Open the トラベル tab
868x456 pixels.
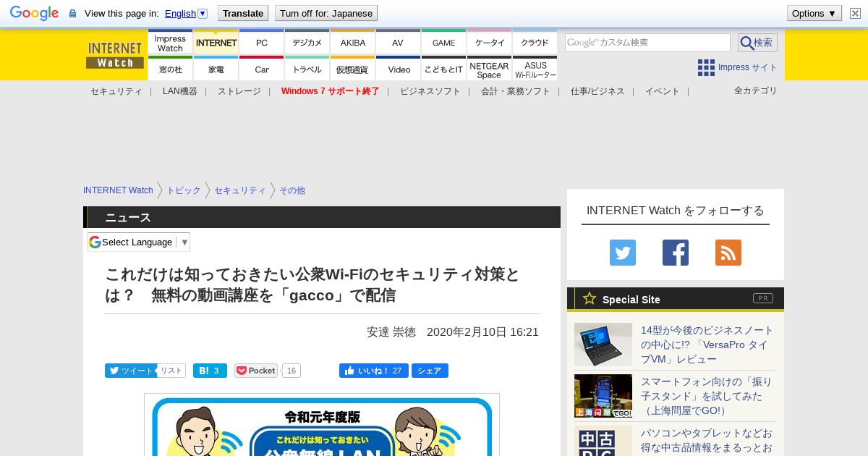(x=307, y=69)
